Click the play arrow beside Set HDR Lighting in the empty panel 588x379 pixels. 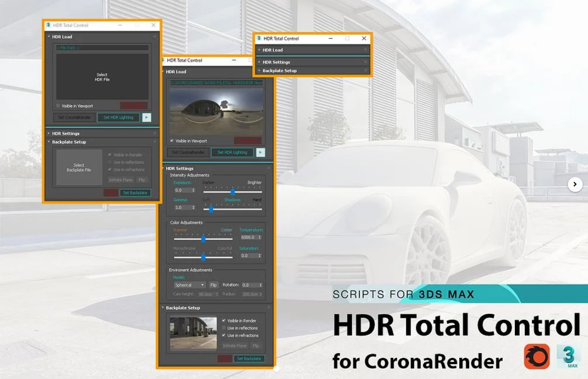coord(147,118)
